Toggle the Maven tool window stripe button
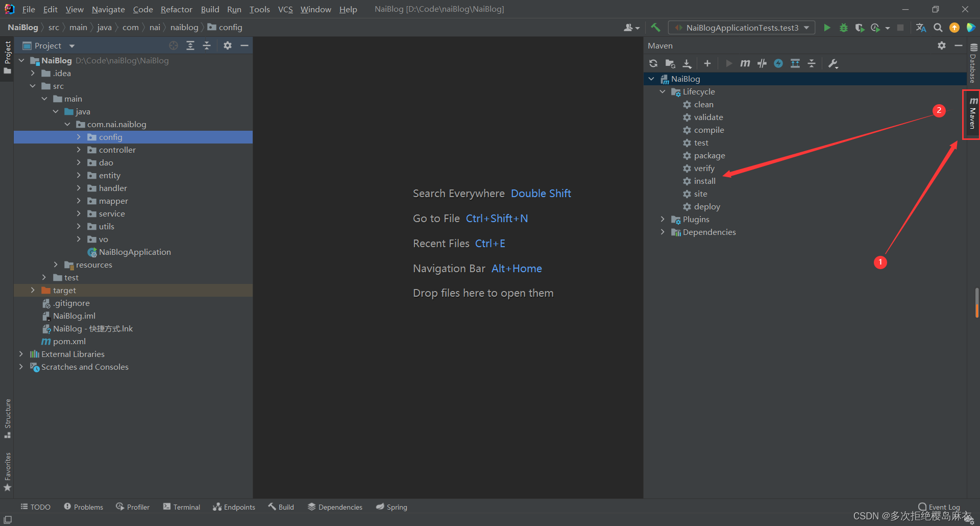The height and width of the screenshot is (526, 980). pos(973,113)
